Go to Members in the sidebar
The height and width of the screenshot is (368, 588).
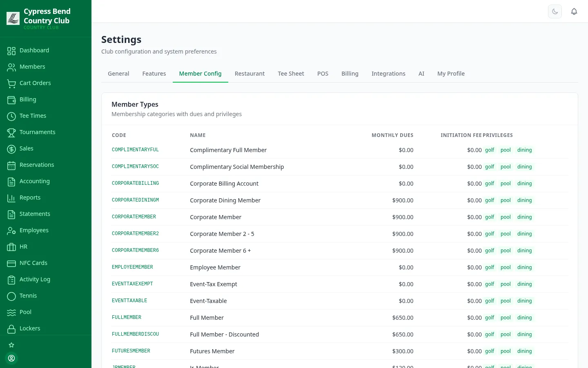click(32, 67)
